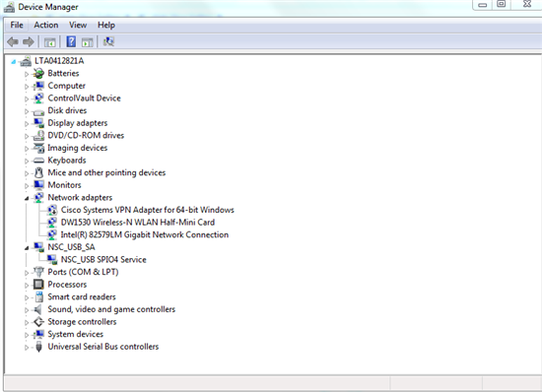Click the Intel 82579LM Gigabit icon
Screen dimensions: 542x392
tap(52, 234)
